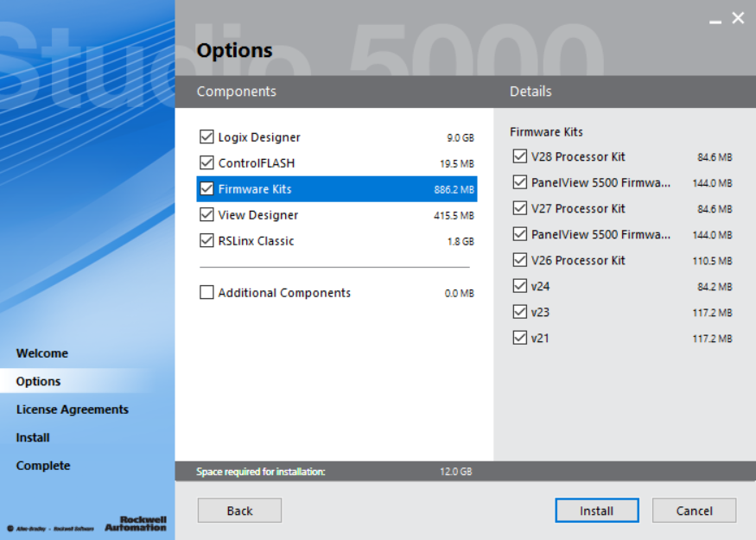Uncheck V26 Processor Kit checkbox

click(520, 260)
